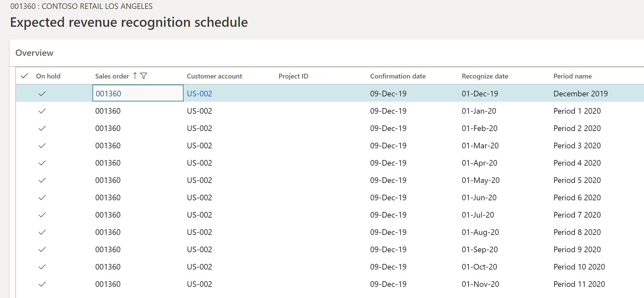Toggle On hold check for Period 5 2020 row

[x=42, y=180]
